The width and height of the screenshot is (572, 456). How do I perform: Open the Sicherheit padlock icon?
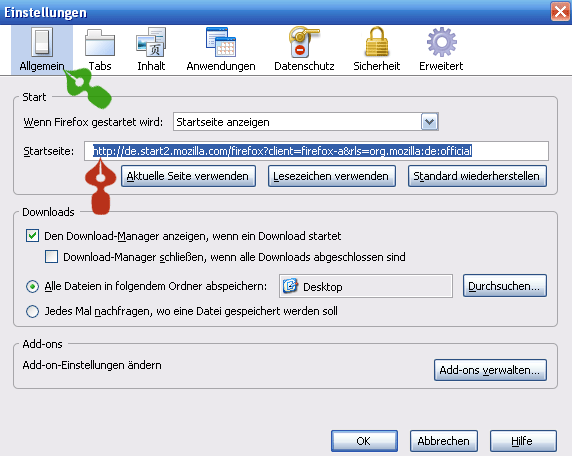pyautogui.click(x=376, y=42)
